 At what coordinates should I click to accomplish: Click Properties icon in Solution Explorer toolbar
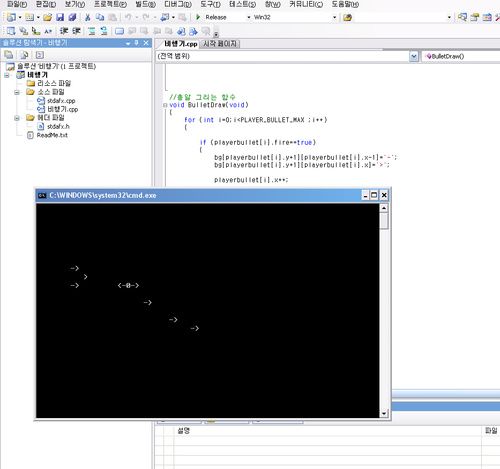(x=9, y=55)
